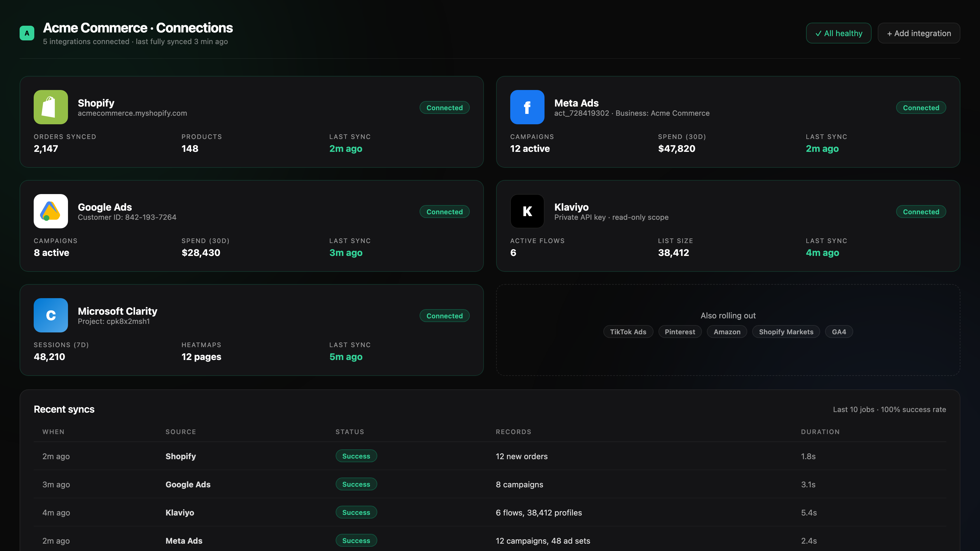Click the "Last 10 jobs · 100% success rate" text

[x=889, y=410]
